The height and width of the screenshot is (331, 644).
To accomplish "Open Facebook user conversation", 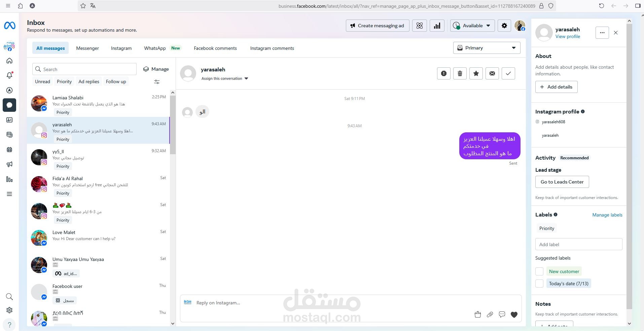I will pyautogui.click(x=98, y=292).
